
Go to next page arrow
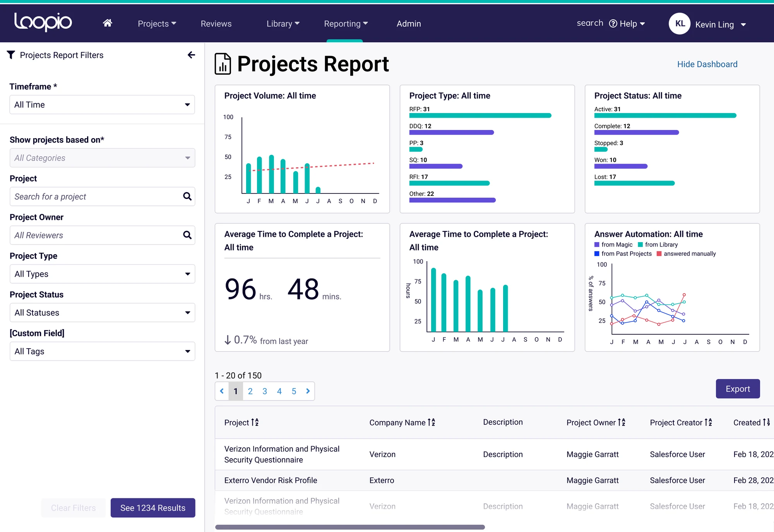tap(308, 391)
